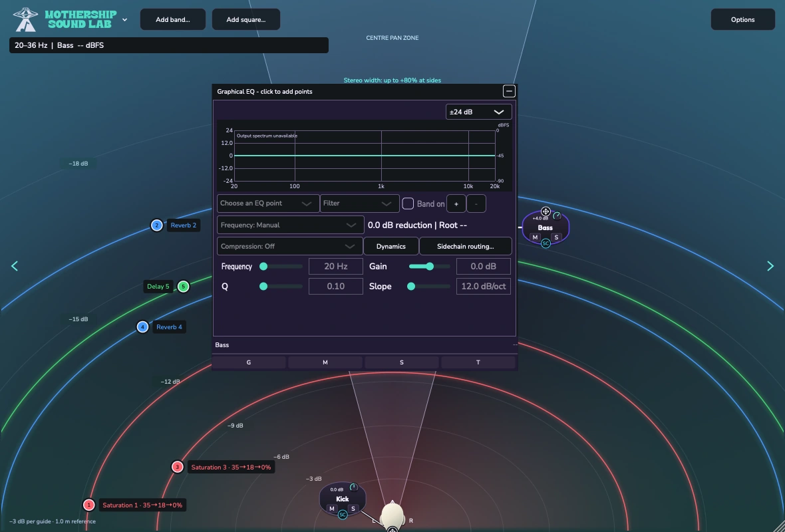The height and width of the screenshot is (532, 785).
Task: Click the Saturation 1 marker circle
Action: click(88, 505)
